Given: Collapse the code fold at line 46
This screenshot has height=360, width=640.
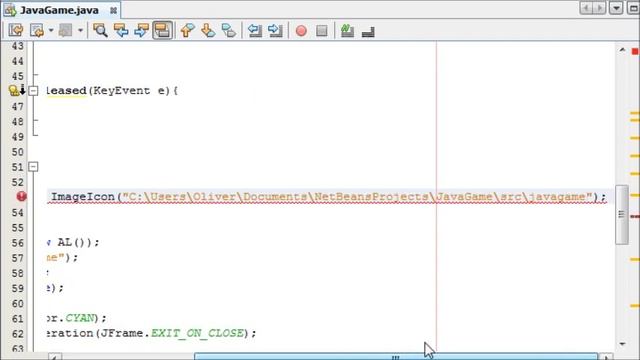Looking at the screenshot, I should tap(33, 91).
